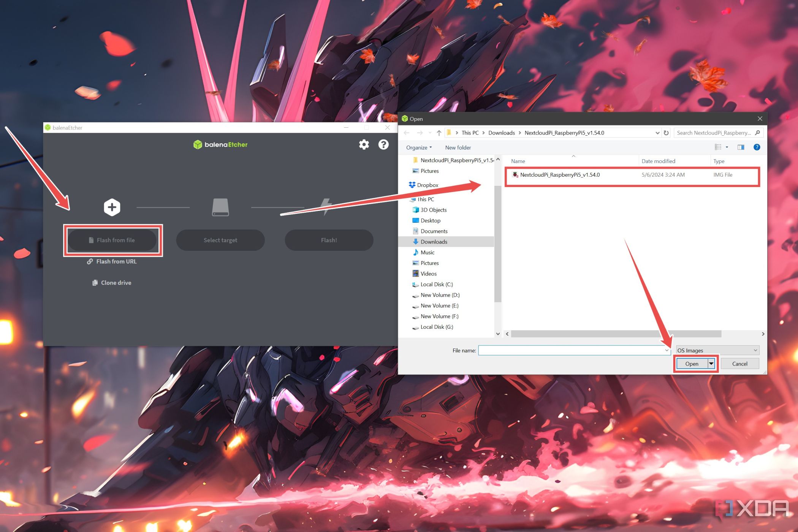Select New Volume (E:)
798x532 pixels.
(435, 306)
